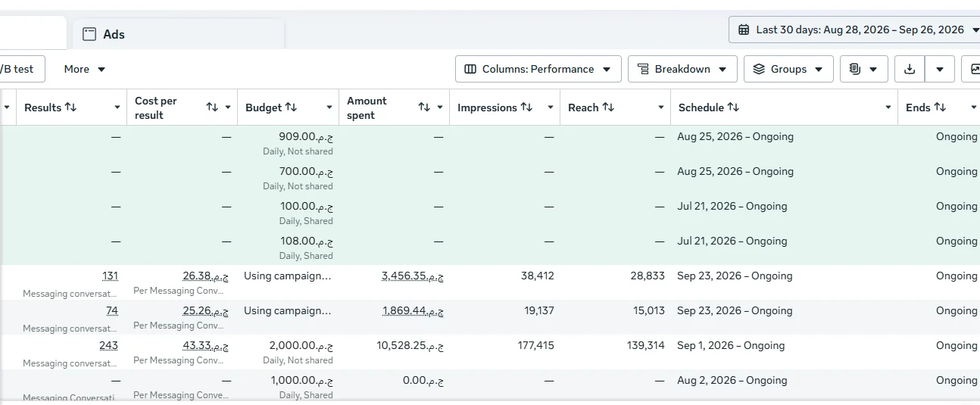Image resolution: width=980 pixels, height=405 pixels.
Task: Switch to the Ads tab
Action: tap(179, 34)
